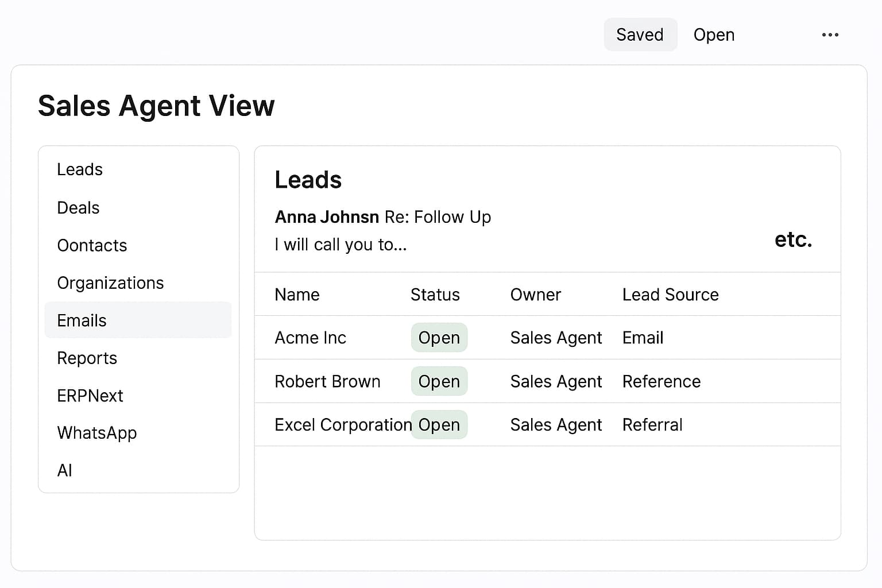Click the Open status badge for Robert Brown

[x=439, y=381]
